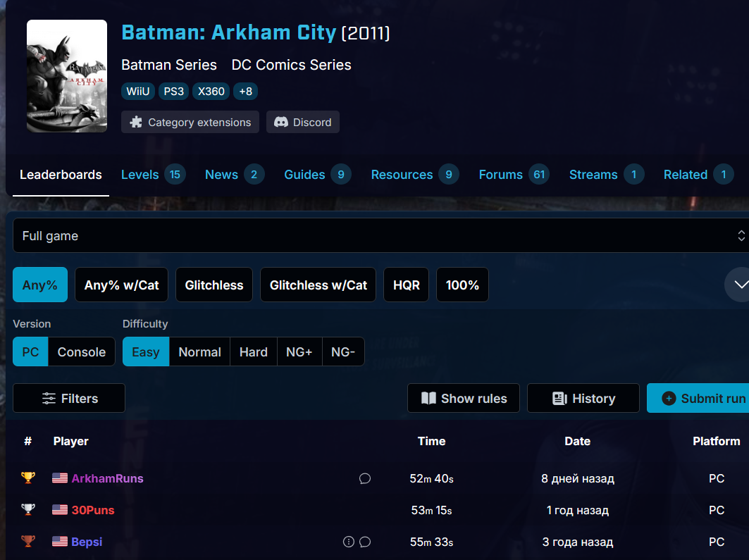Select the Glitchless category

214,285
